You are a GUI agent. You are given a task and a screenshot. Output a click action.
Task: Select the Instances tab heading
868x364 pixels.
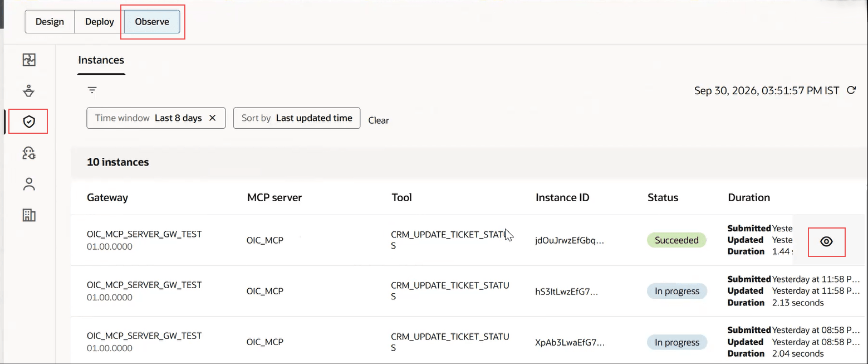tap(101, 60)
